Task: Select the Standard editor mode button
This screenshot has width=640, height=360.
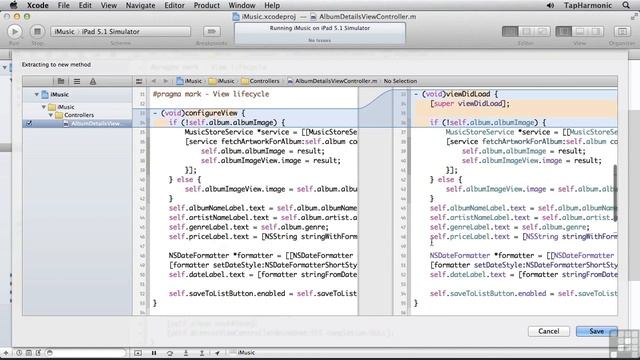Action: point(510,31)
